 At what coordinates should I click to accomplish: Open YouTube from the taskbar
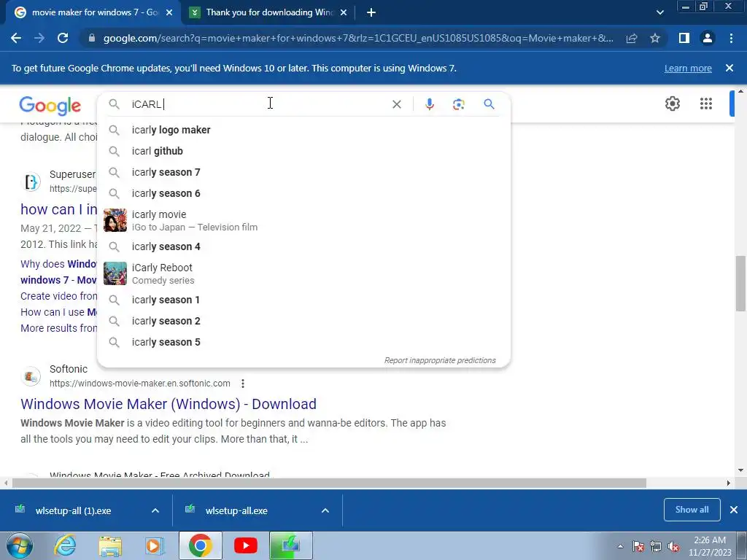coord(246,545)
